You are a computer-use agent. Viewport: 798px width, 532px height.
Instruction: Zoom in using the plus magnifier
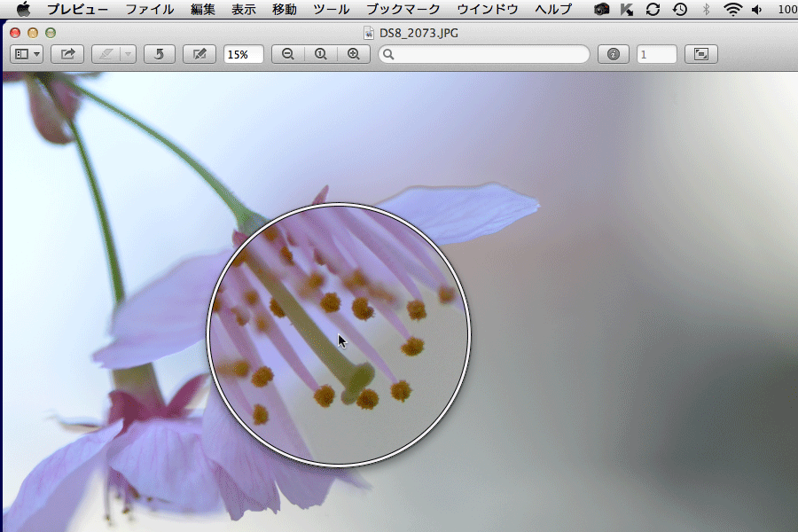click(x=353, y=54)
